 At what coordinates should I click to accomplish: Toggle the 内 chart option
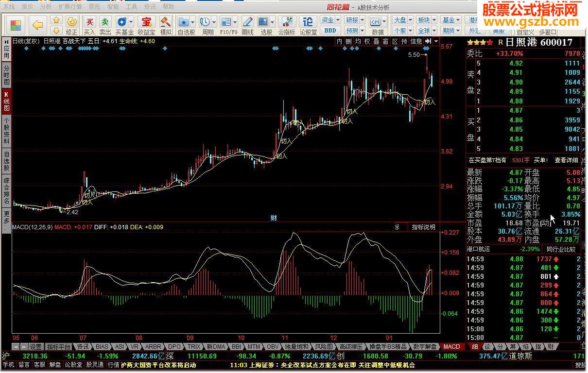click(340, 41)
